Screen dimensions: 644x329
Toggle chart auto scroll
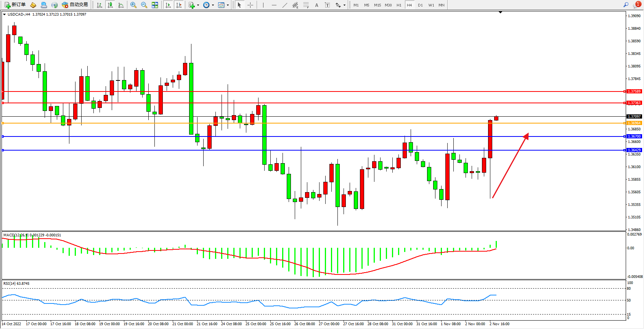point(168,5)
